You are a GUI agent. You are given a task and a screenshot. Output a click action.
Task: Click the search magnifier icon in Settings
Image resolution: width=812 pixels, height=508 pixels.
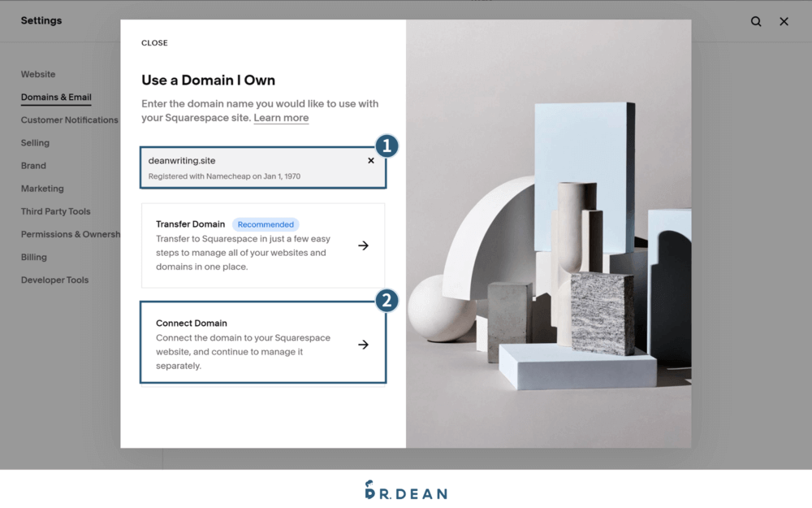coord(756,22)
